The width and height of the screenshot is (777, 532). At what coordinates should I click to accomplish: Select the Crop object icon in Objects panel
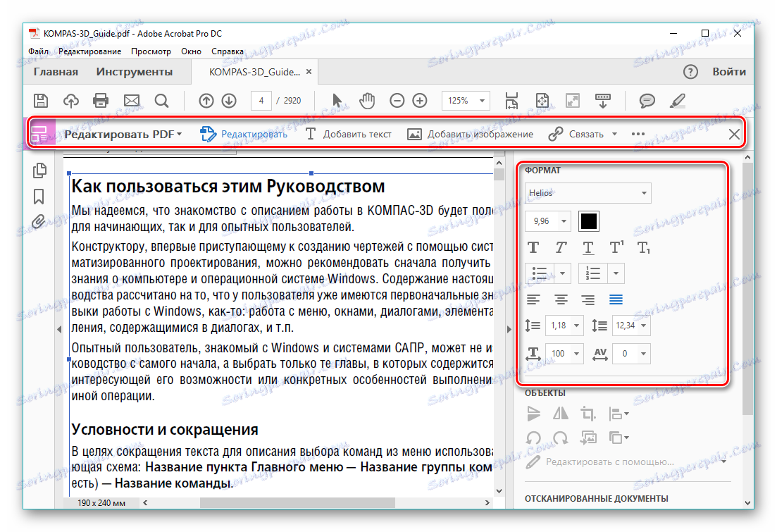pyautogui.click(x=588, y=414)
